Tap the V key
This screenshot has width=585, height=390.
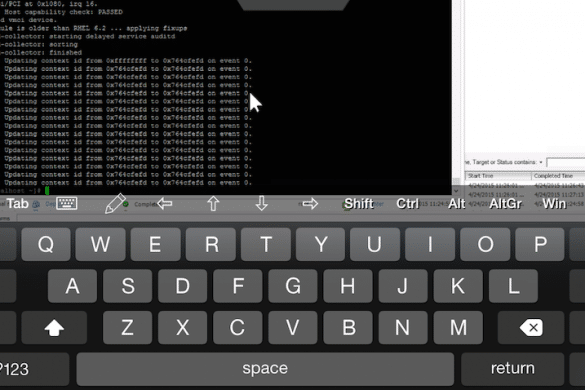[x=293, y=328]
